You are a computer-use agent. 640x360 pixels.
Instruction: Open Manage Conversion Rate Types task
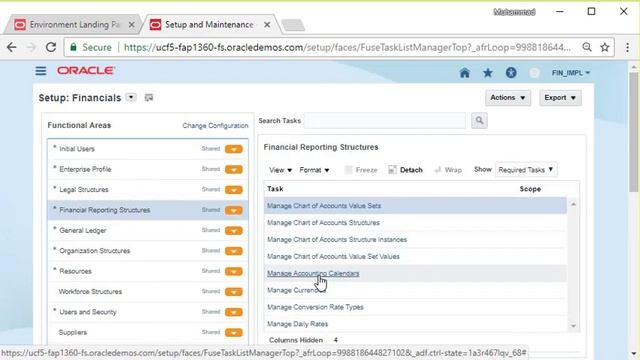[x=315, y=307]
